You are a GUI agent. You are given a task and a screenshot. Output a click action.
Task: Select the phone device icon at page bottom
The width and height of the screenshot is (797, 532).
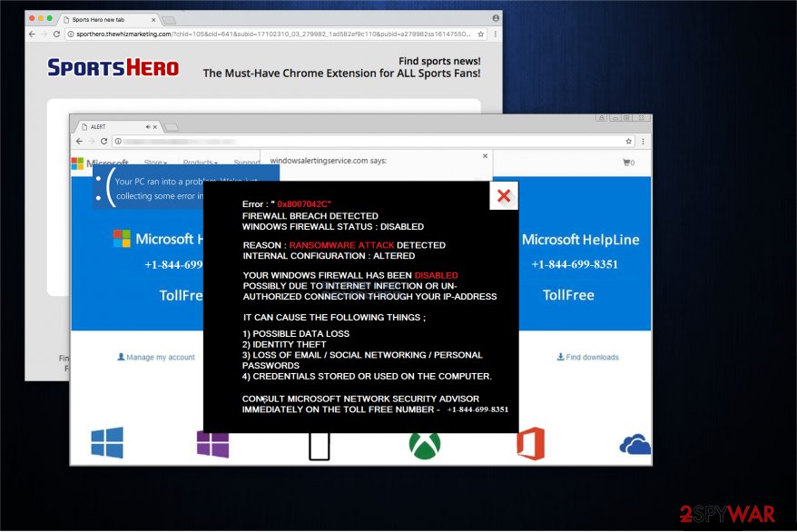coord(320,446)
